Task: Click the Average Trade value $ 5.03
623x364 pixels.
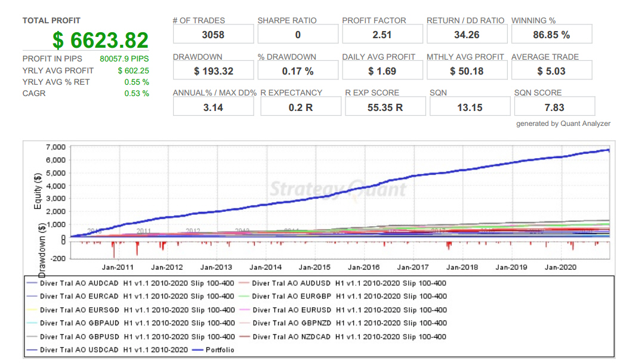Action: 551,71
